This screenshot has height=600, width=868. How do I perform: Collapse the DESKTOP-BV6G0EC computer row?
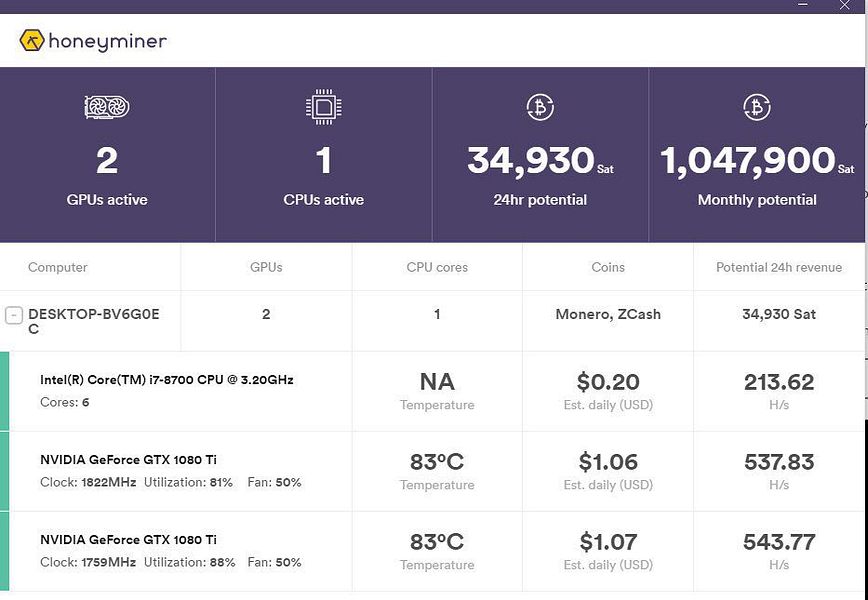click(x=14, y=315)
